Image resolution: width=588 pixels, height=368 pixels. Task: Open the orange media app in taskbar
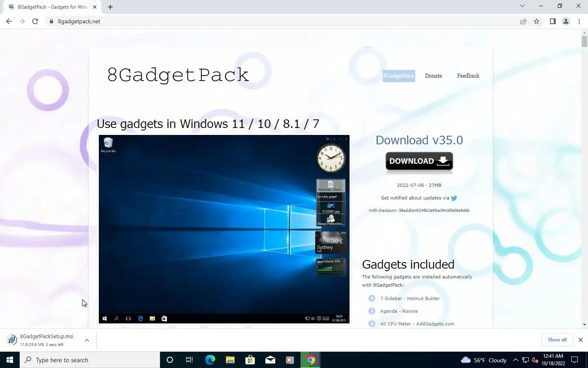point(290,360)
